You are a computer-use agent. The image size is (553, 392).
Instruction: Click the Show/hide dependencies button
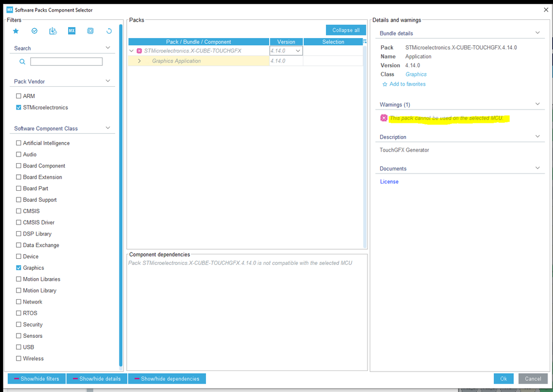pos(167,379)
